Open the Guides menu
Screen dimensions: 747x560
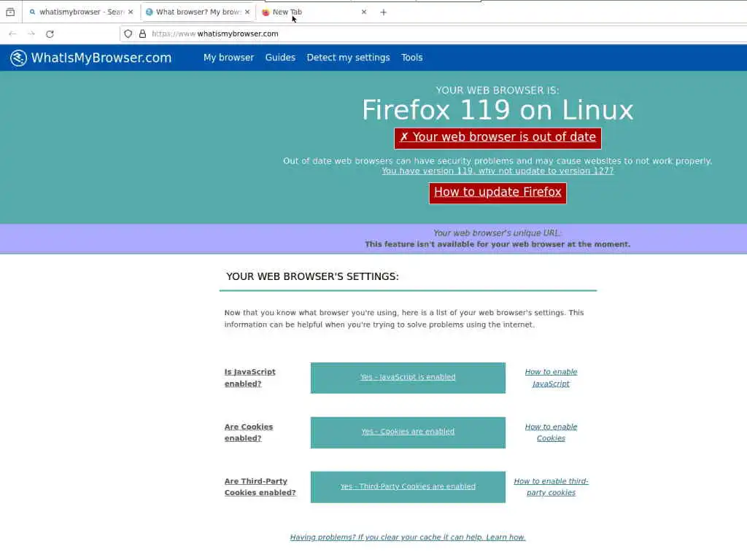coord(280,58)
